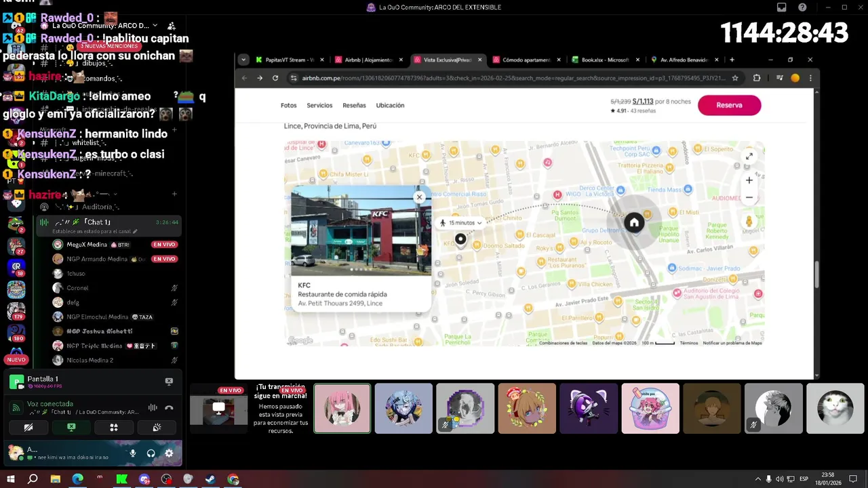This screenshot has height=488, width=868.
Task: Zoom out on the Airbnb map
Action: coord(749,197)
